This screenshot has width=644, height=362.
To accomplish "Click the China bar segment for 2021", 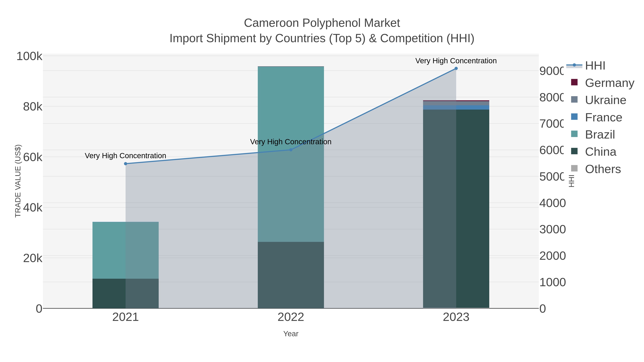I will click(x=126, y=293).
